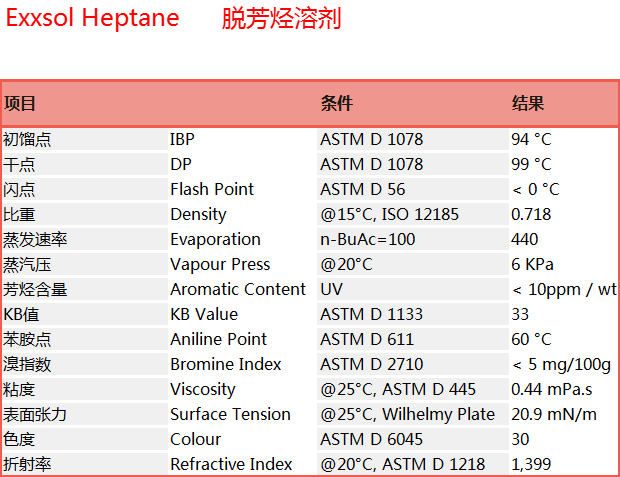Select the 结果 column header

pyautogui.click(x=528, y=104)
